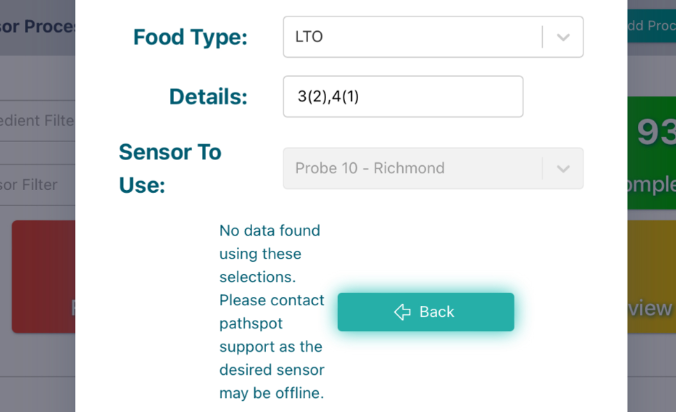Click the Sensor To Use label

pos(170,168)
